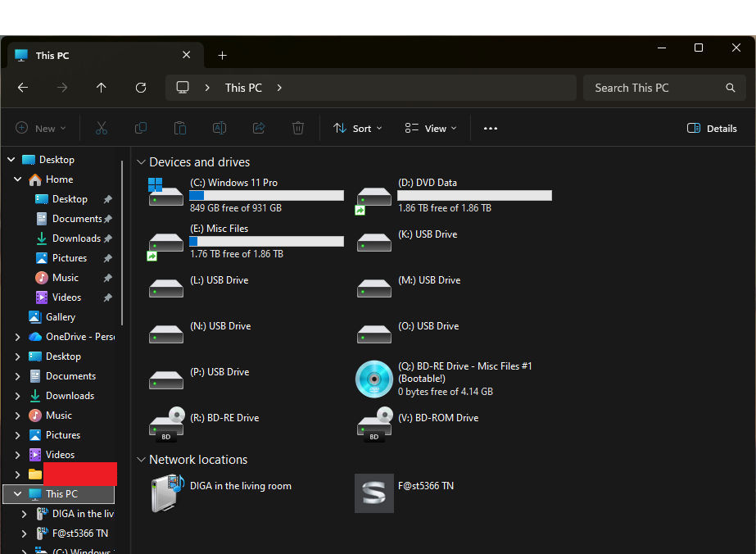The width and height of the screenshot is (756, 554).
Task: Click the Search This PC box
Action: (x=664, y=88)
